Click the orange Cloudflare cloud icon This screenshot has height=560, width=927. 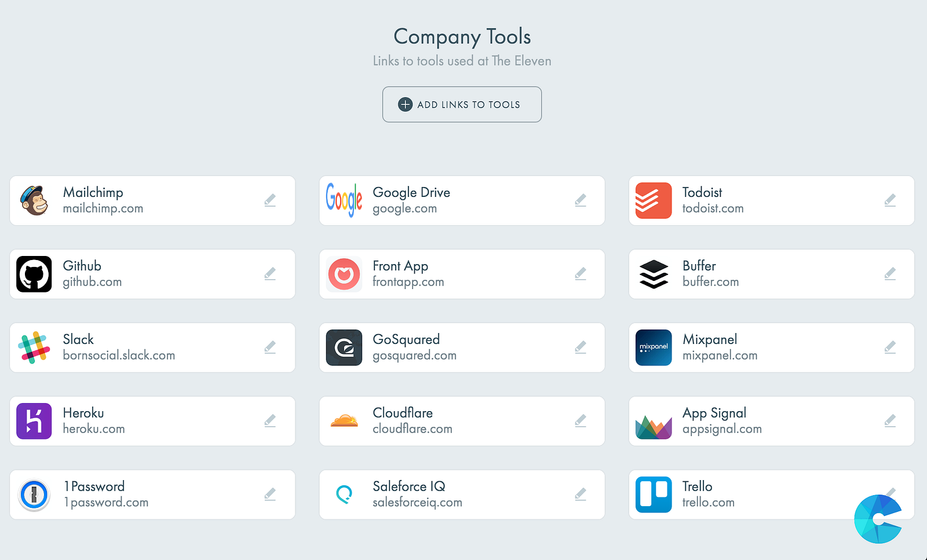click(x=344, y=421)
